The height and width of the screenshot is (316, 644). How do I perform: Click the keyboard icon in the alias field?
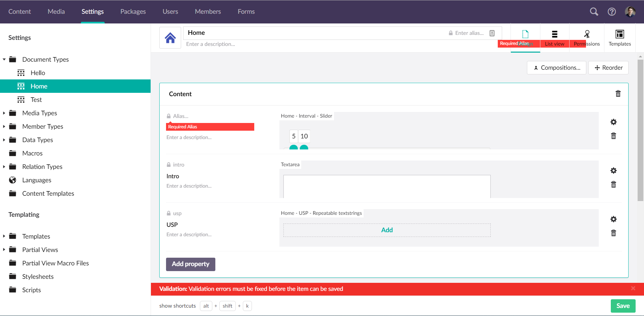point(492,33)
